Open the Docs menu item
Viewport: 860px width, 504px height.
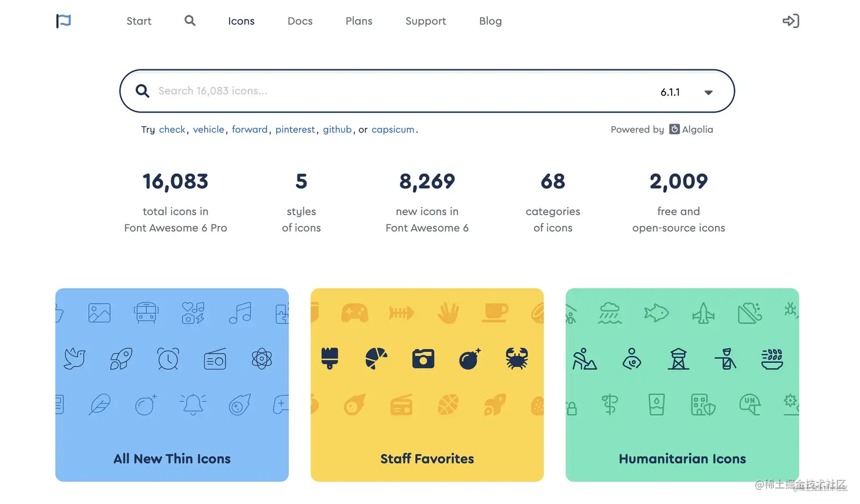pyautogui.click(x=300, y=21)
